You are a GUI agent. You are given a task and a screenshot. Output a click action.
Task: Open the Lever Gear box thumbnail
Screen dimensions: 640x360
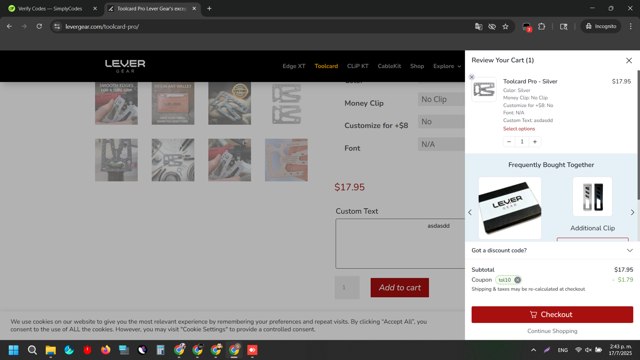point(509,208)
